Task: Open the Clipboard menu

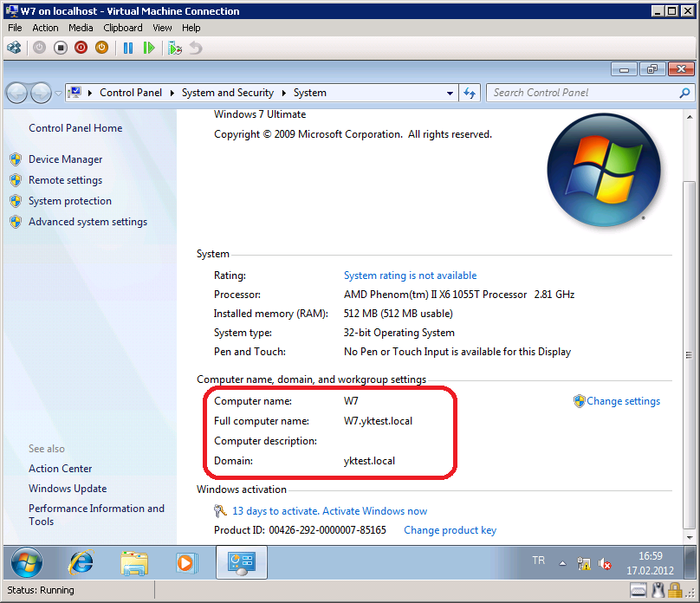Action: (x=123, y=28)
